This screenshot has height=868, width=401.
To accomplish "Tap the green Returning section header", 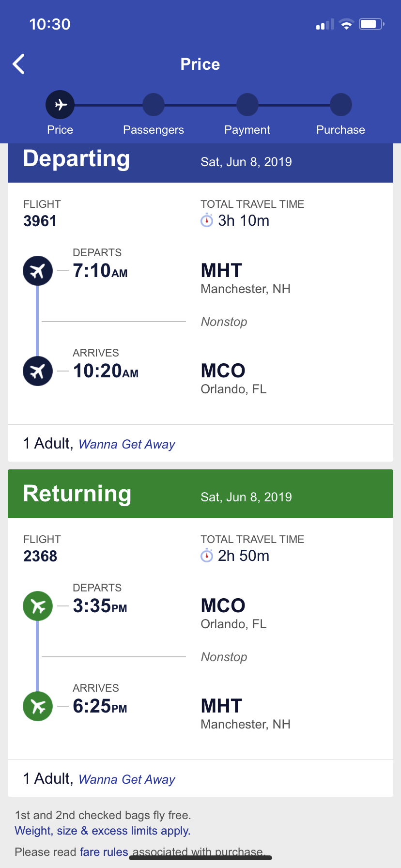I will click(x=200, y=494).
